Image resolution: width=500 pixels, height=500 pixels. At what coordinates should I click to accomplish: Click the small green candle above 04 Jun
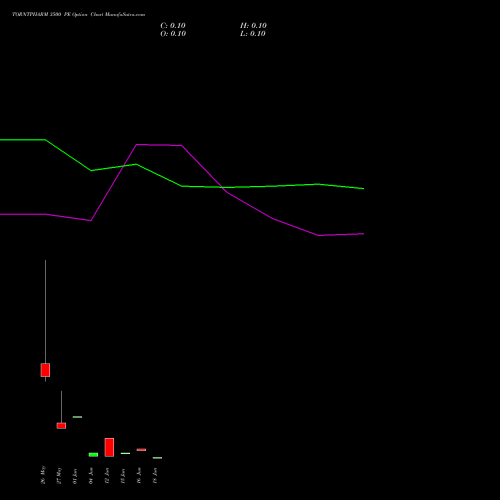point(93,455)
